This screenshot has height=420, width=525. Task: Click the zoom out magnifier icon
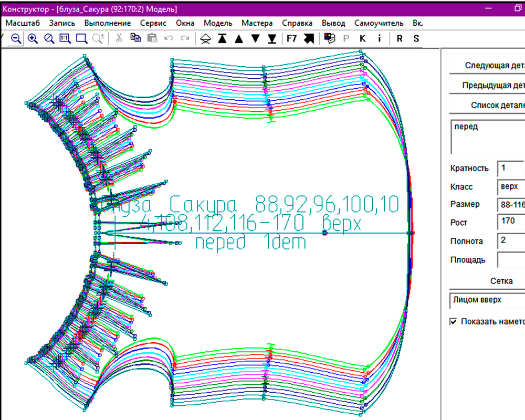click(16, 38)
